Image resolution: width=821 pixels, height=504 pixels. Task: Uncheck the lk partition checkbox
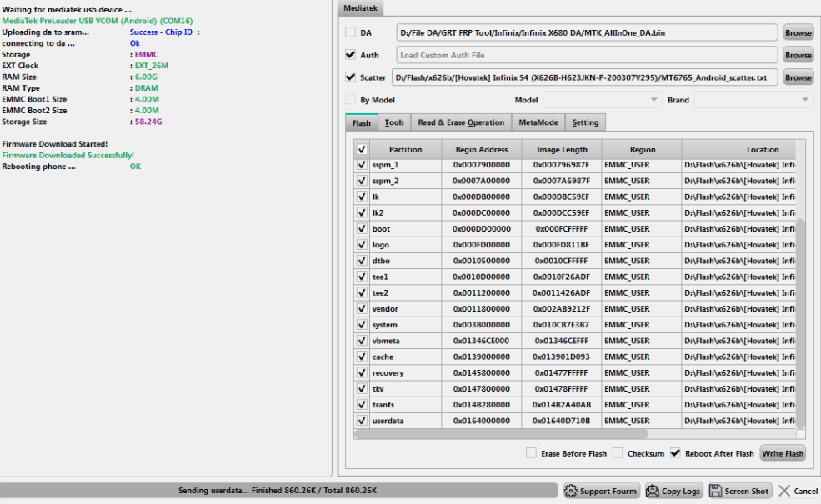pyautogui.click(x=361, y=197)
